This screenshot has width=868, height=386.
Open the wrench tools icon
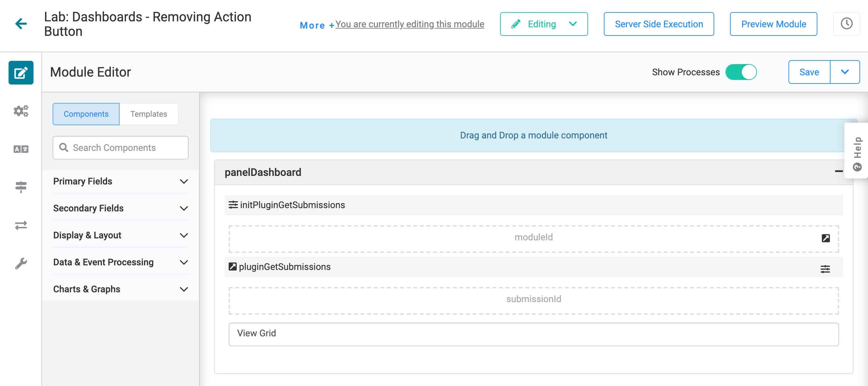tap(21, 263)
